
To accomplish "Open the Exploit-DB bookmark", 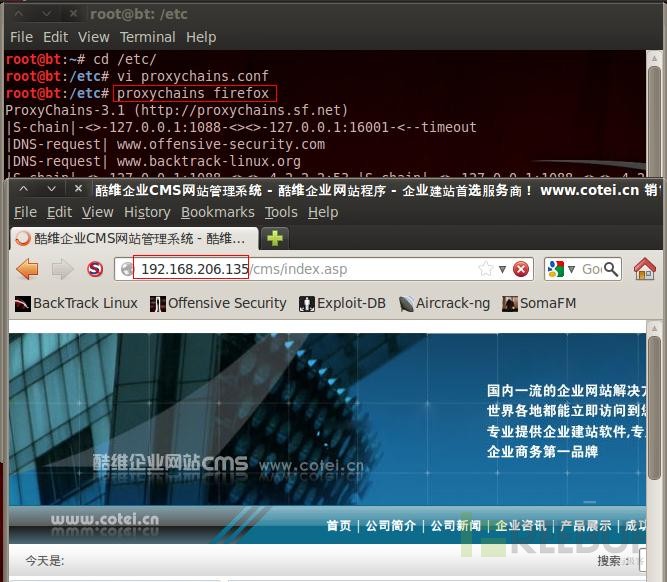I will [342, 303].
